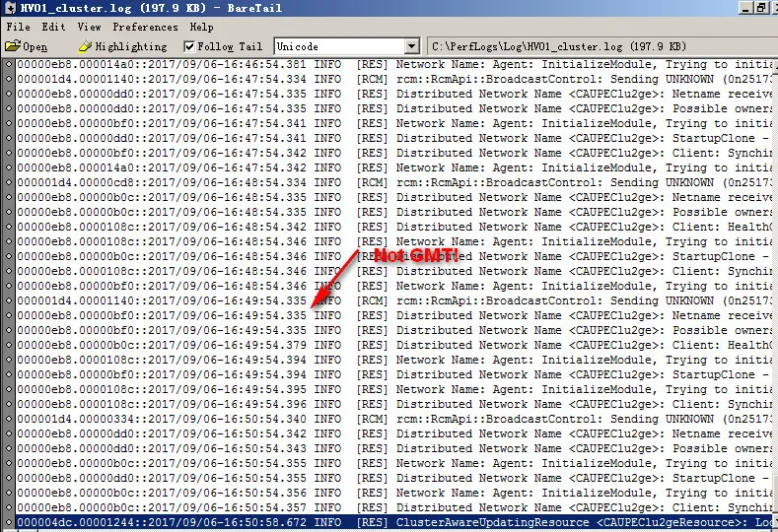
Task: Select log line 00000eb8.0000108c 16:48:54.346 Network Name Agent
Action: tap(394, 242)
